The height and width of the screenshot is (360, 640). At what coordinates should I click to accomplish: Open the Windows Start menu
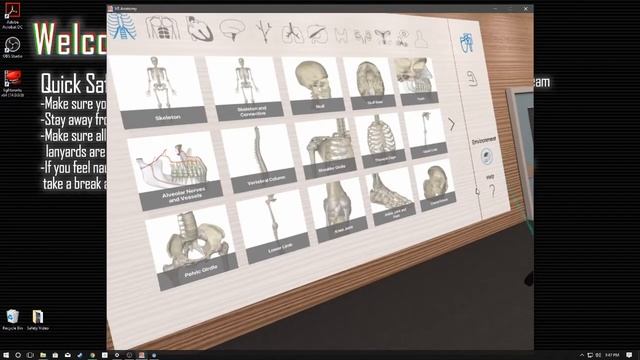coord(6,355)
